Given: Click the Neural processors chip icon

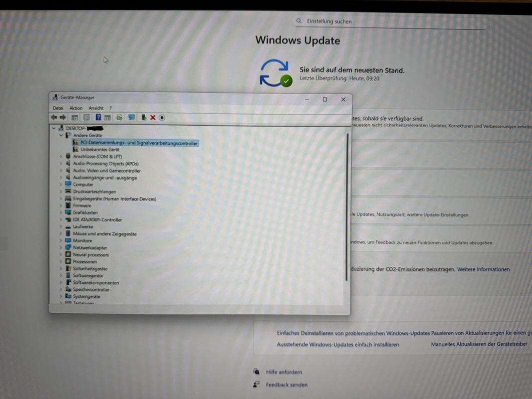Looking at the screenshot, I should [68, 254].
